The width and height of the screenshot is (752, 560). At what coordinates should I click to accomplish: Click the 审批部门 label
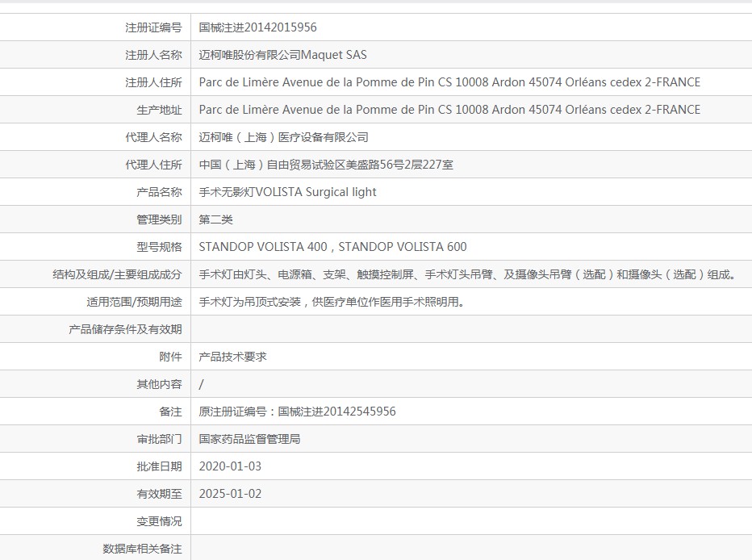pos(159,439)
